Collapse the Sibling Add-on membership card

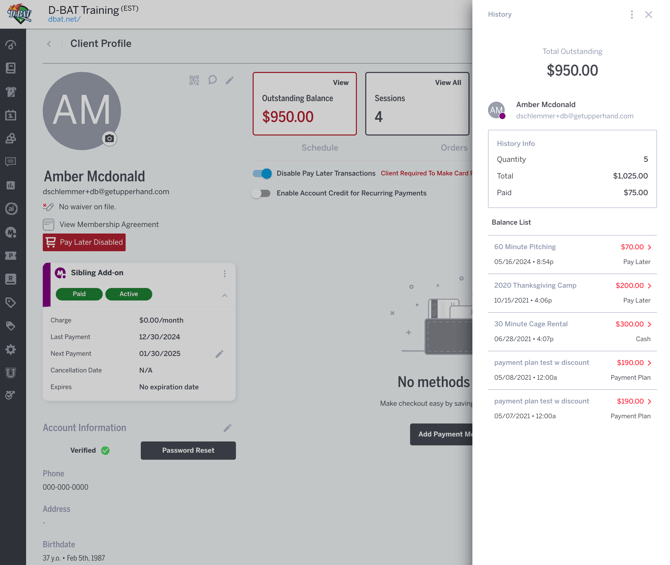[224, 295]
